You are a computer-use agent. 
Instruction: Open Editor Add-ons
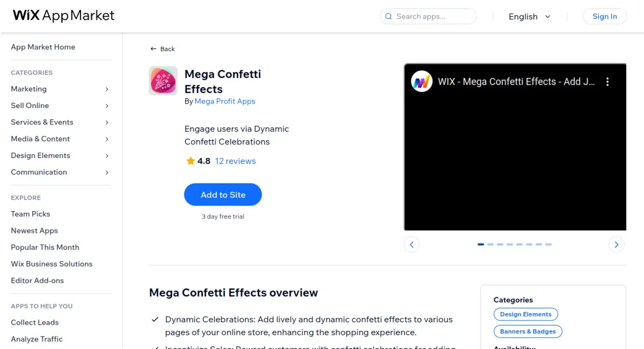click(x=37, y=281)
